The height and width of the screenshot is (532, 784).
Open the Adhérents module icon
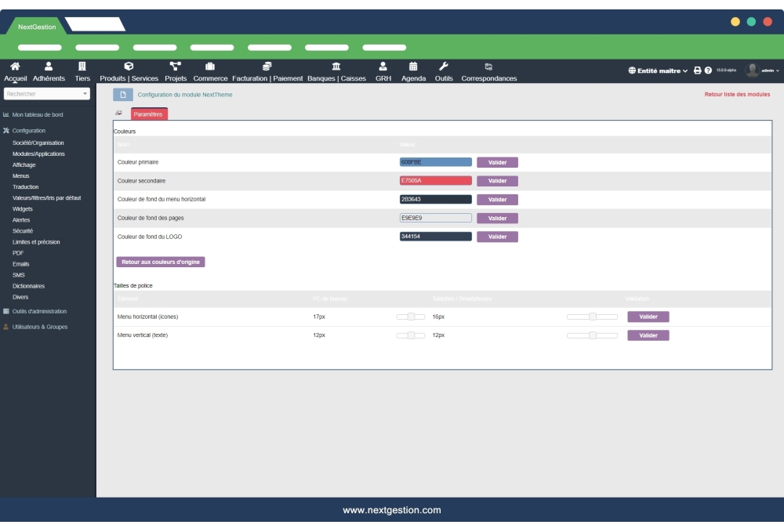coord(49,67)
